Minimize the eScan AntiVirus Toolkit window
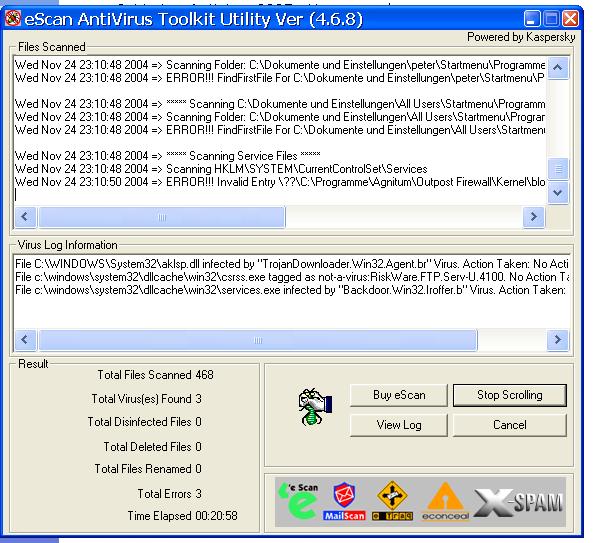604x543 pixels. point(532,19)
